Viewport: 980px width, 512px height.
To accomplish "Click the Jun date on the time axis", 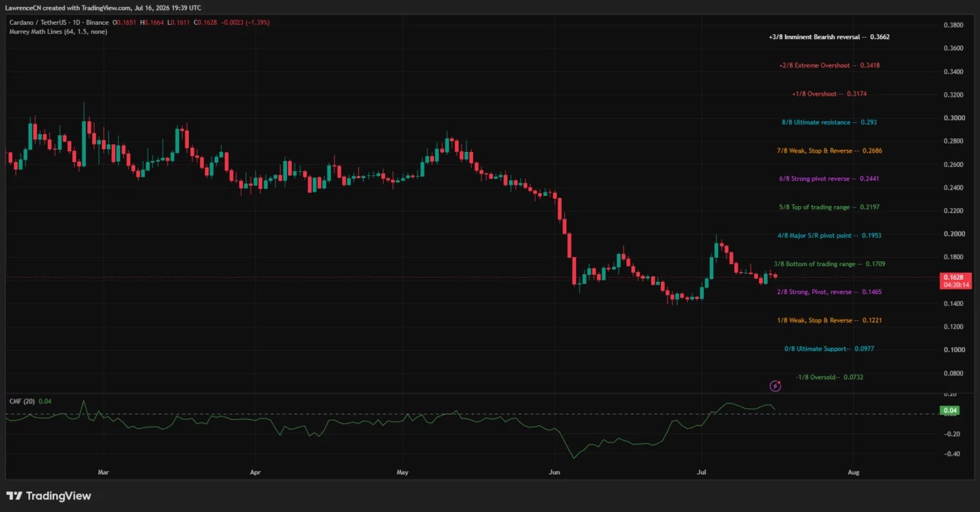I will (554, 472).
